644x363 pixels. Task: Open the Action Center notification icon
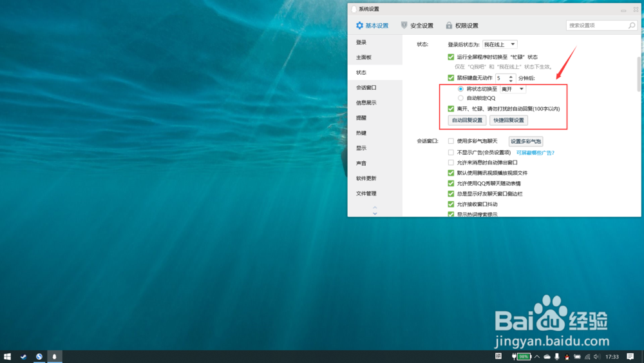click(x=630, y=357)
